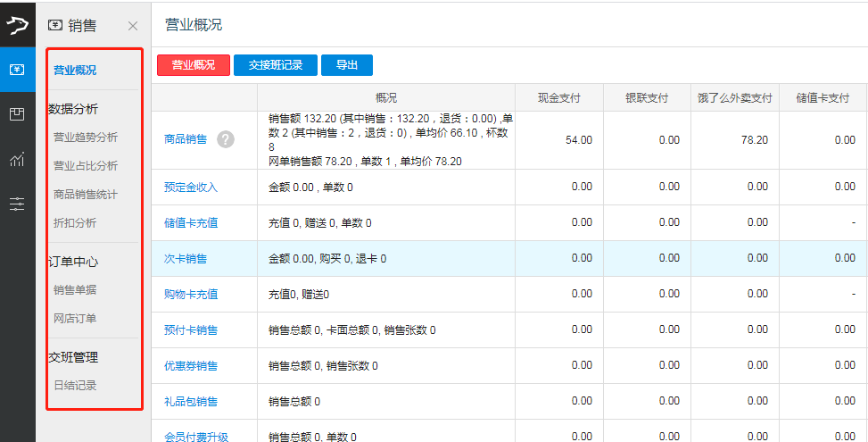
Task: Open the settings sliders icon in sidebar
Action: 18,204
